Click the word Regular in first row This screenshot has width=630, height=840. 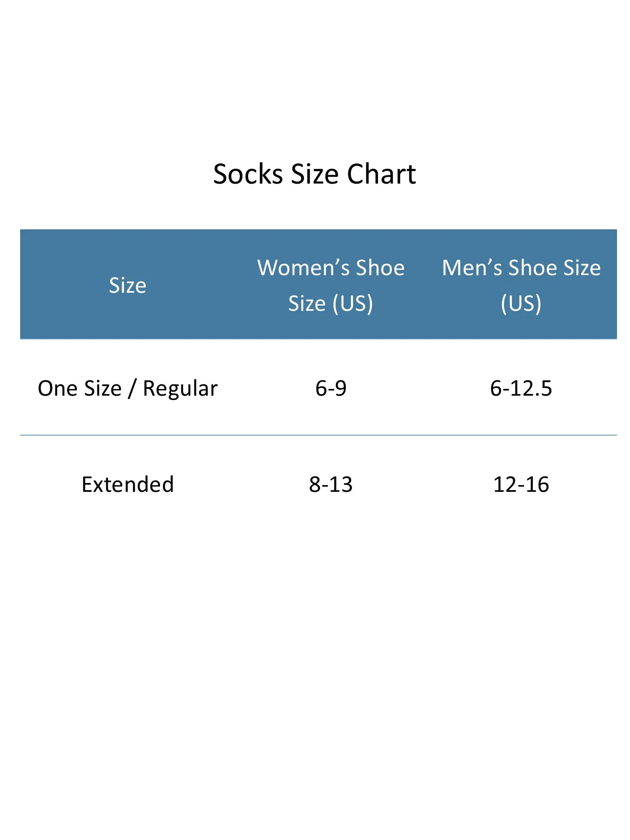pyautogui.click(x=180, y=389)
